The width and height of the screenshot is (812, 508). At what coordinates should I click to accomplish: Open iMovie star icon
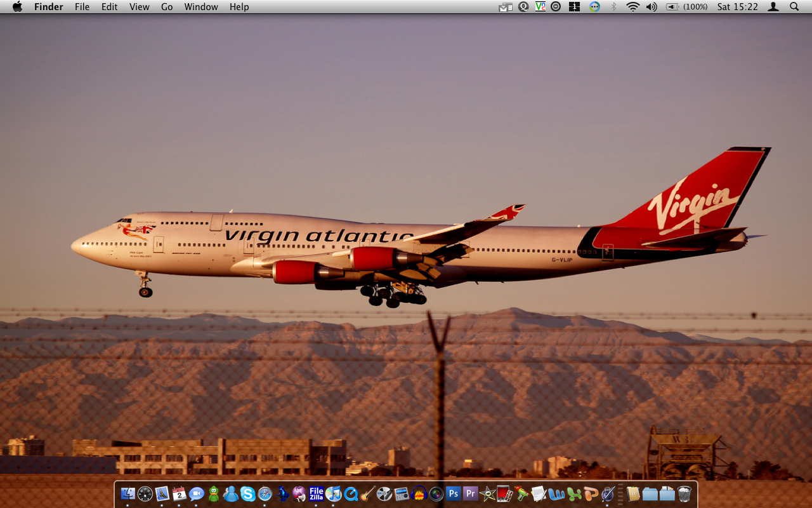click(487, 493)
